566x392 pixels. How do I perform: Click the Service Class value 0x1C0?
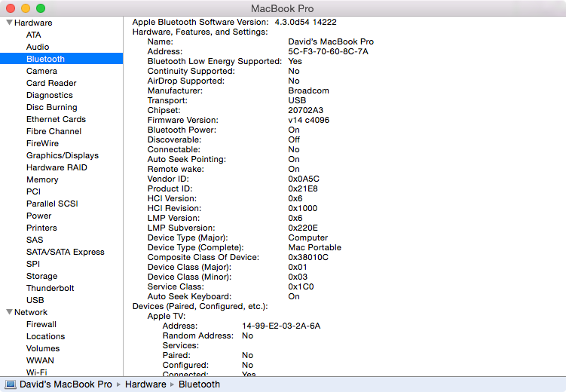301,286
